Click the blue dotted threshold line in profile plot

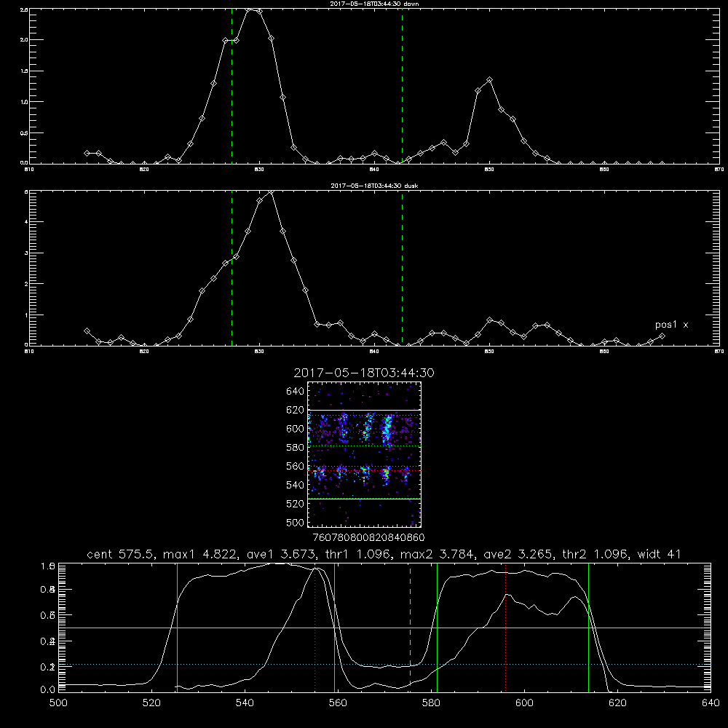click(x=384, y=665)
